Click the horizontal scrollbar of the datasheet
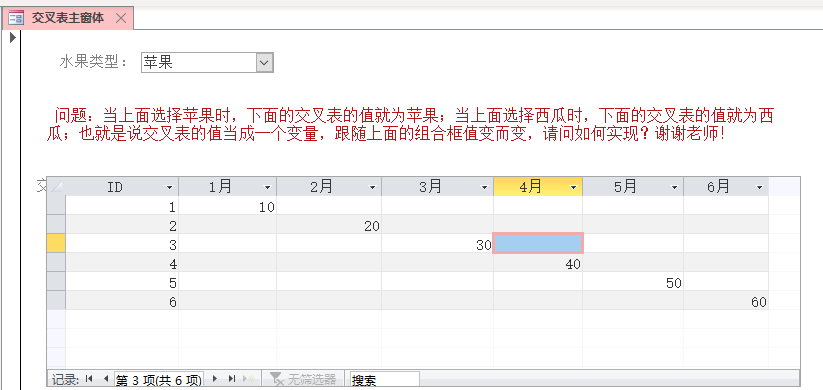Viewport: 823px width, 390px height. 609,379
